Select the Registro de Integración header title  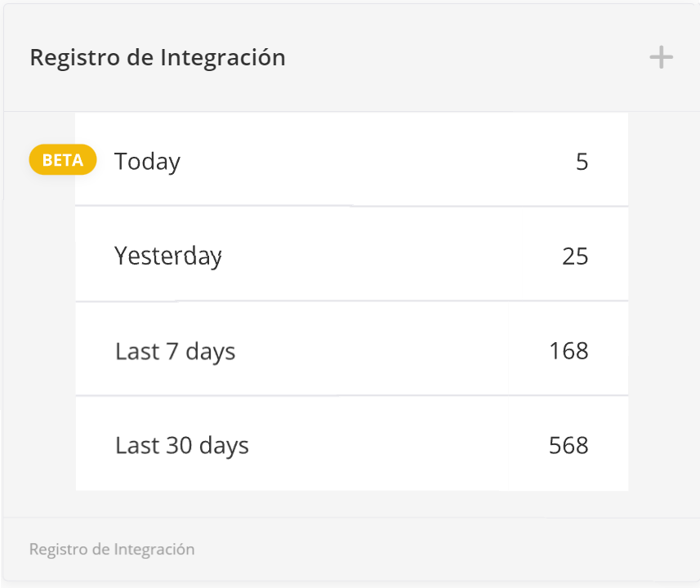click(158, 58)
